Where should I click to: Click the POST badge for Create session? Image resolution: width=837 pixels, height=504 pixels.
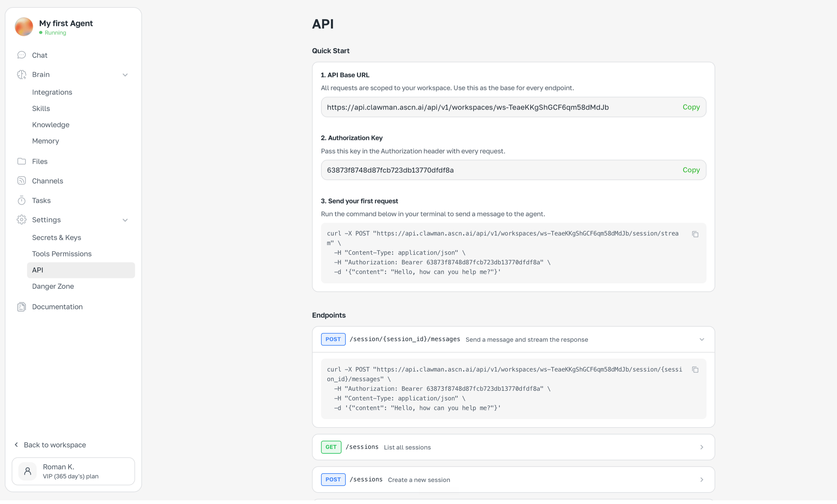pos(333,480)
